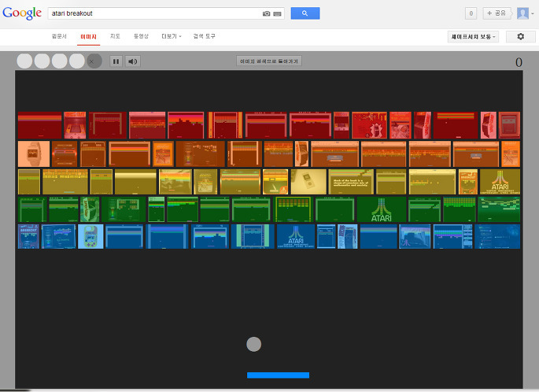Open the notifications counter box
The width and height of the screenshot is (539, 392).
click(x=471, y=13)
